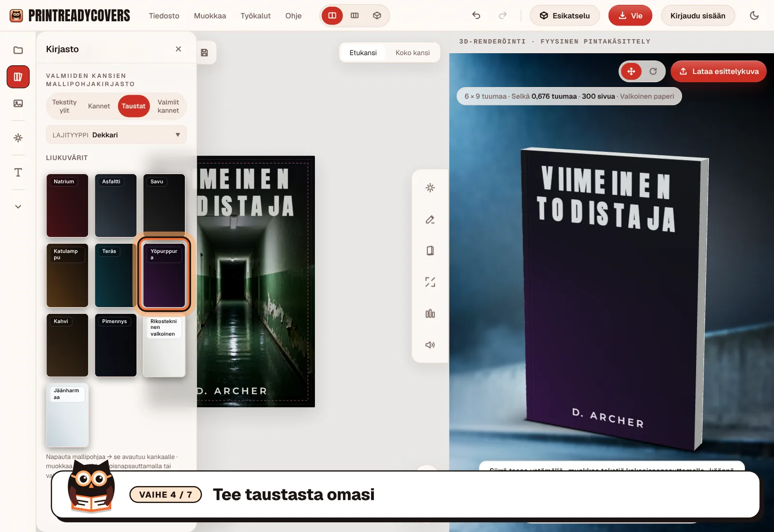Screen dimensions: 774x532
Task: Choose the Teräs gradient swatch
Action: point(116,275)
